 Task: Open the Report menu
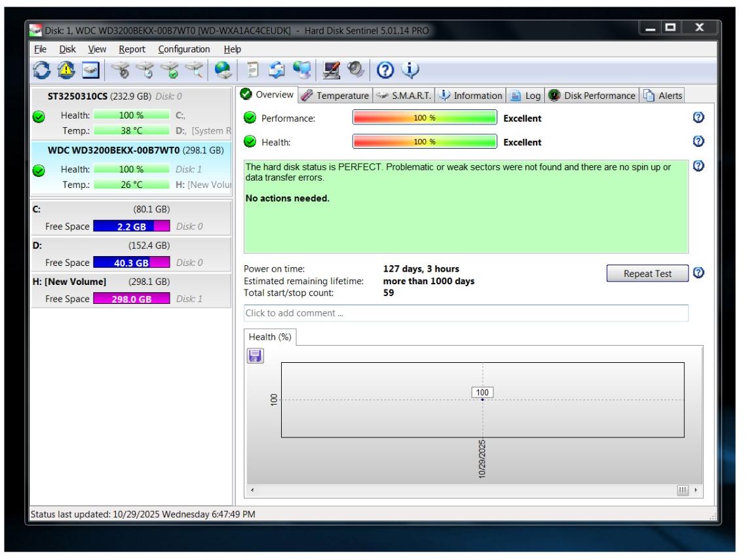[x=131, y=49]
